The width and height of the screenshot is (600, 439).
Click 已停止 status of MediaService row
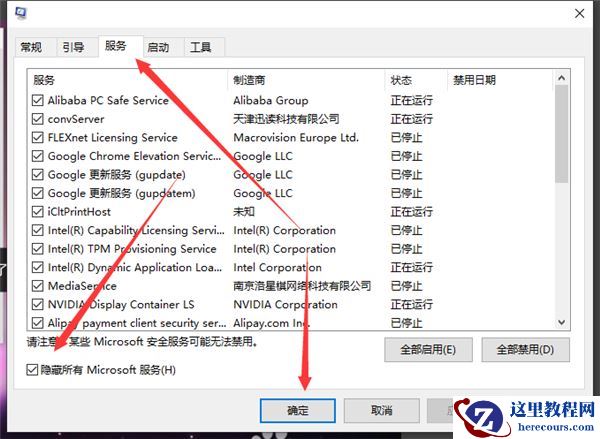click(406, 286)
